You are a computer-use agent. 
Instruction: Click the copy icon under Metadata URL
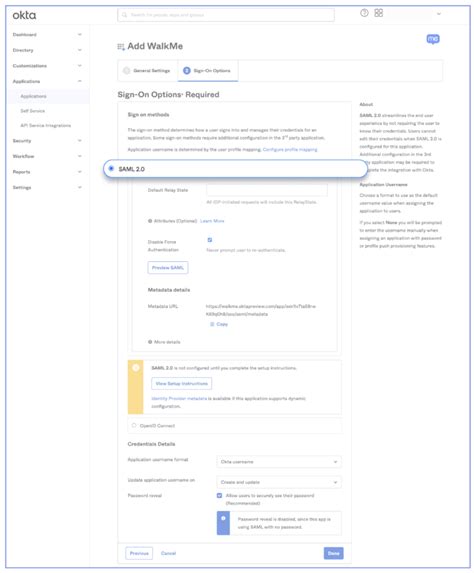point(212,324)
